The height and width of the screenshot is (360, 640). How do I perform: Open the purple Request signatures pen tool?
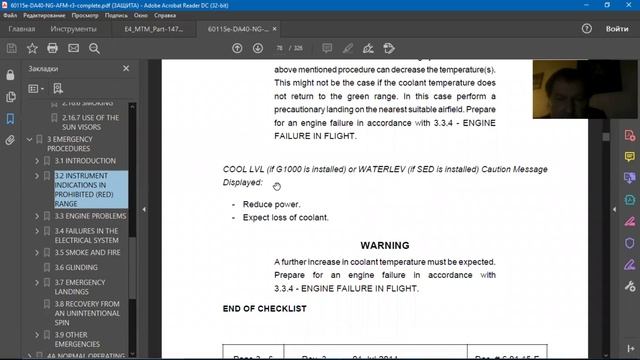[x=630, y=264]
